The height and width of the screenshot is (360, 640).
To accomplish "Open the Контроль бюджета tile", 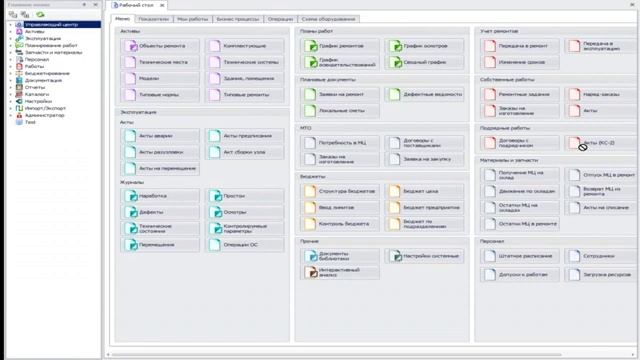I will (x=340, y=224).
